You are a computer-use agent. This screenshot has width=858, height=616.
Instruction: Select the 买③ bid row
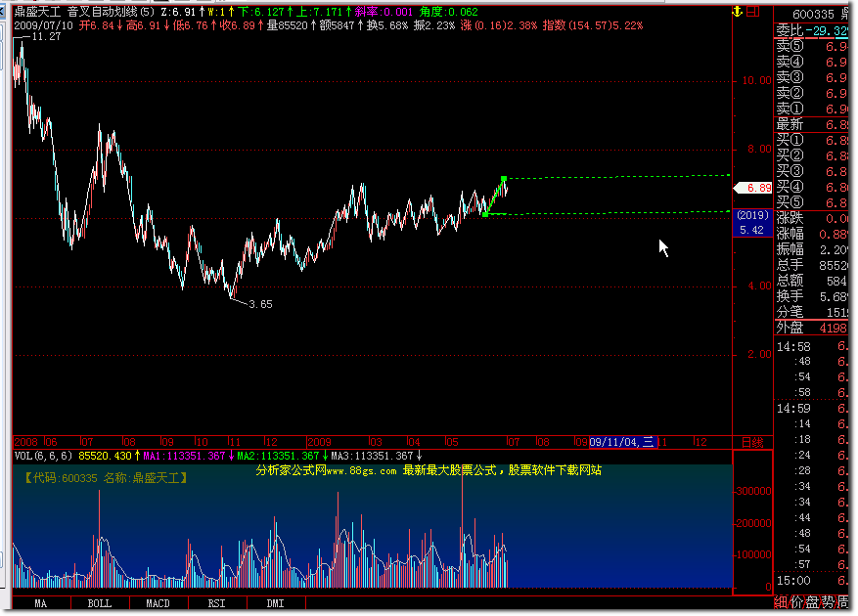click(x=811, y=171)
